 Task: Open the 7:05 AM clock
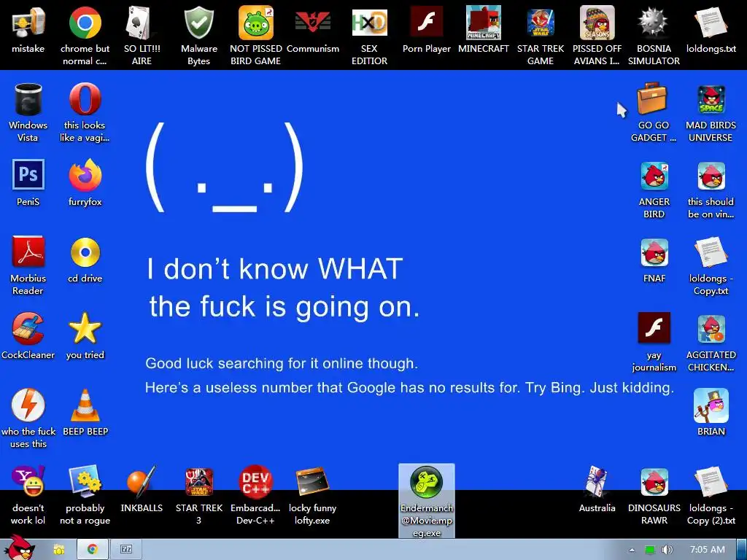[708, 550]
